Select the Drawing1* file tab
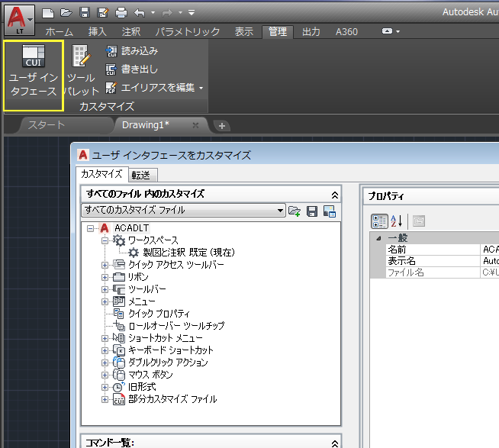The height and width of the screenshot is (448, 499). coord(146,125)
